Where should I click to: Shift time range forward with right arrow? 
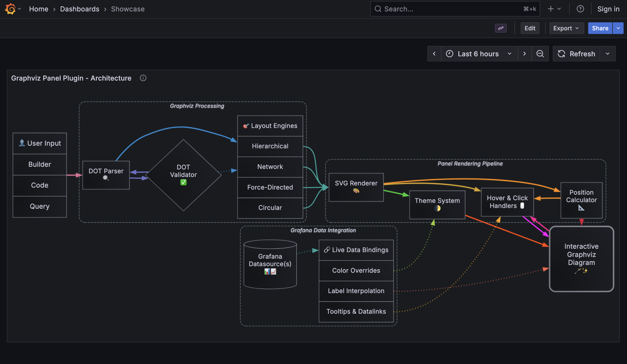[525, 53]
